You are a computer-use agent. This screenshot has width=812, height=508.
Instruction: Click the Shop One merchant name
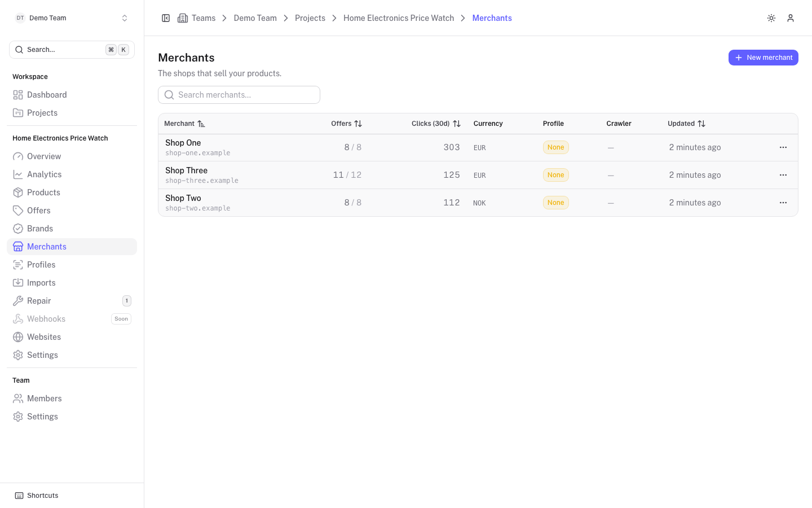[183, 143]
